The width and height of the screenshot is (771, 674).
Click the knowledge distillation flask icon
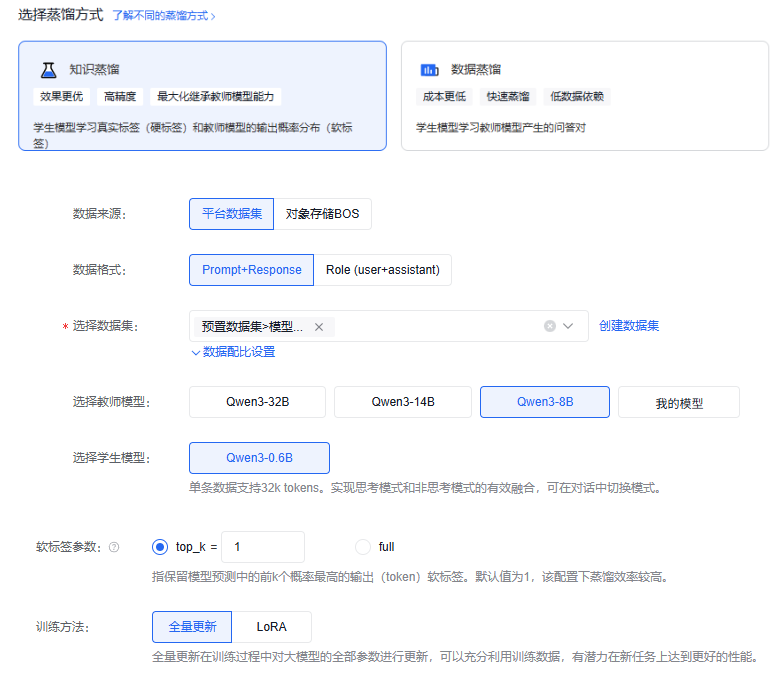pos(48,70)
